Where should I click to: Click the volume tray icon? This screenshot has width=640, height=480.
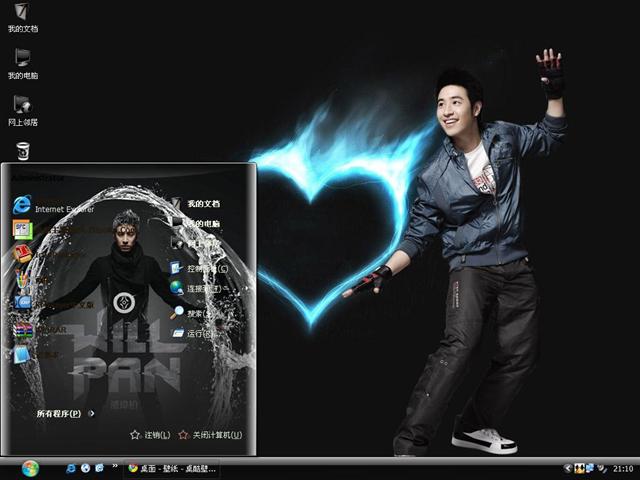pyautogui.click(x=602, y=468)
